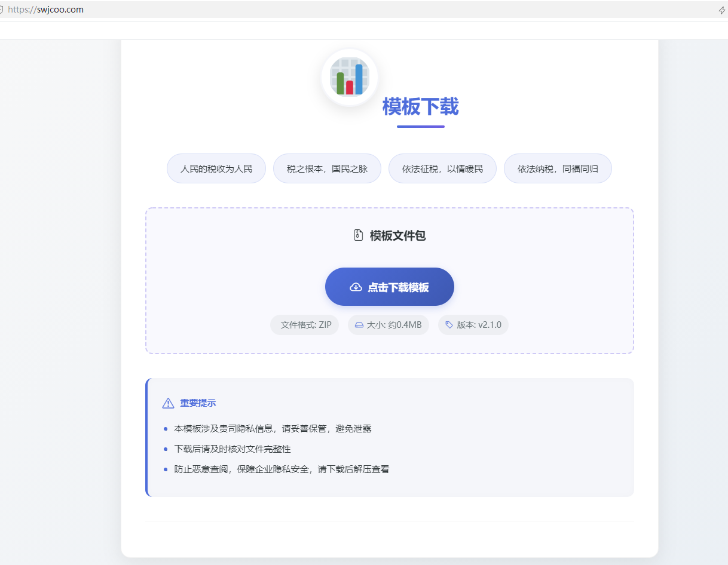Screen dimensions: 728x565
Task: Click the lightning icon in the browser toolbar
Action: pyautogui.click(x=721, y=10)
